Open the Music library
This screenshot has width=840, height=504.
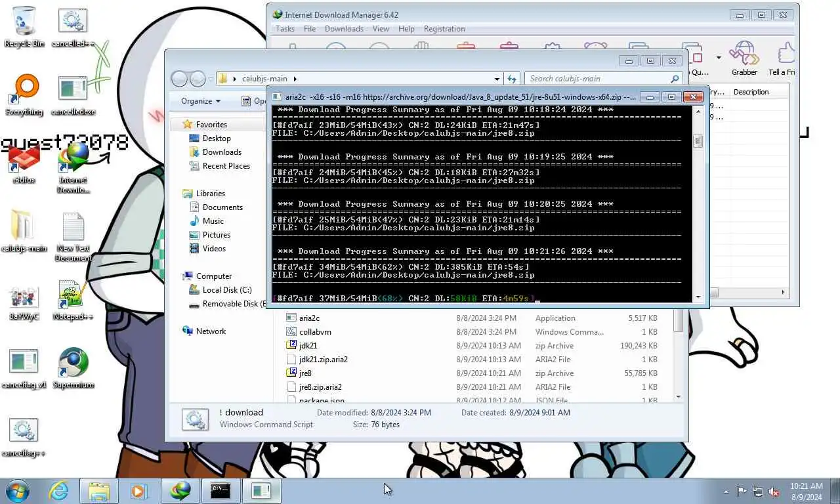213,221
